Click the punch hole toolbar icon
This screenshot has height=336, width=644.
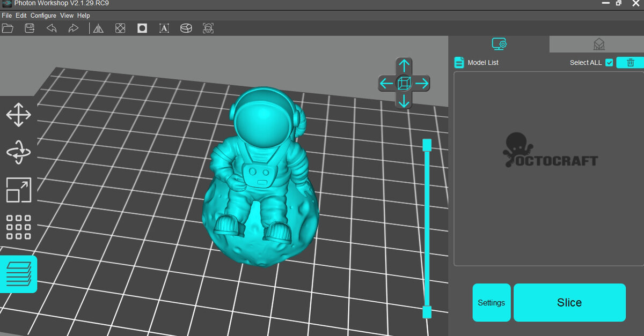tap(142, 28)
